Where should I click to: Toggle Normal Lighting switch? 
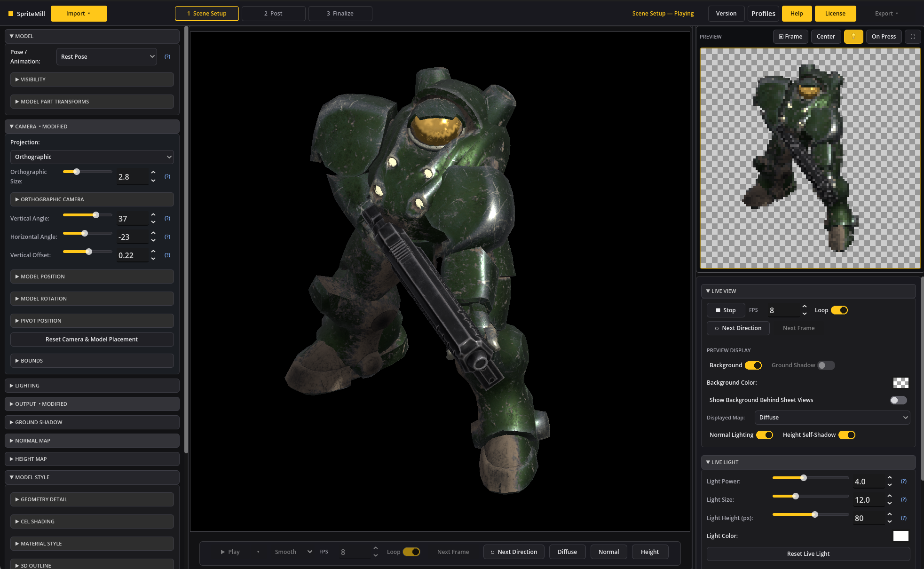765,435
